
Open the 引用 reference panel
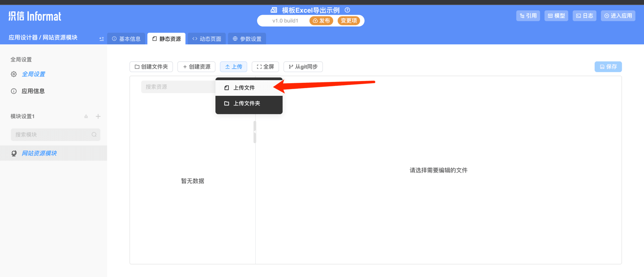click(528, 15)
